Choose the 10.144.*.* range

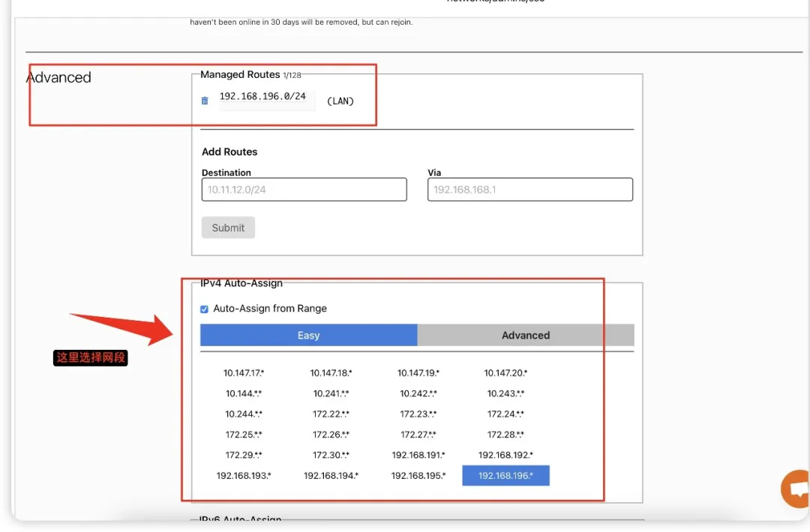244,393
